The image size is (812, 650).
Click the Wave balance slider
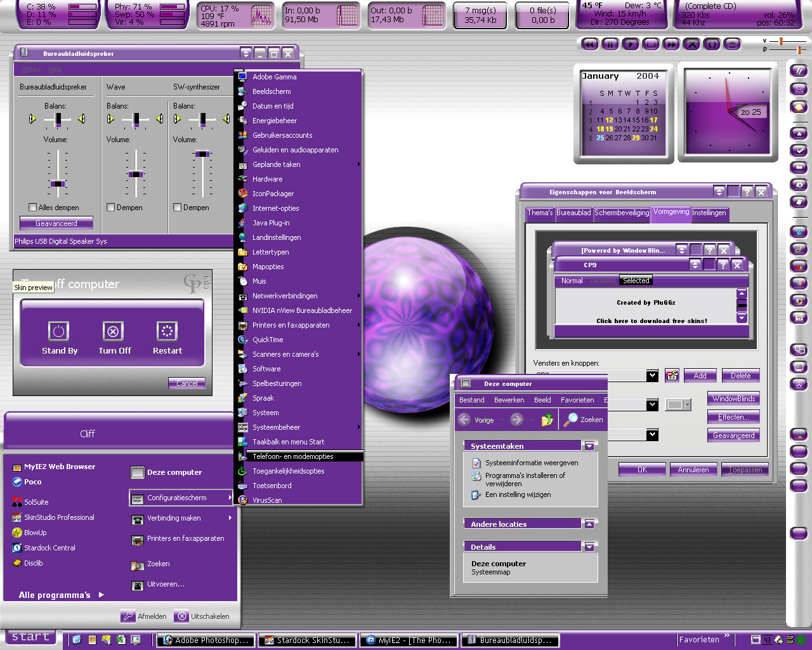tap(135, 119)
